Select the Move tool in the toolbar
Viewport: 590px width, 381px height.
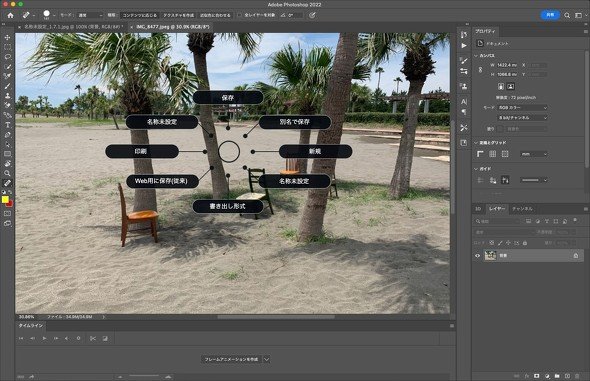(x=7, y=38)
